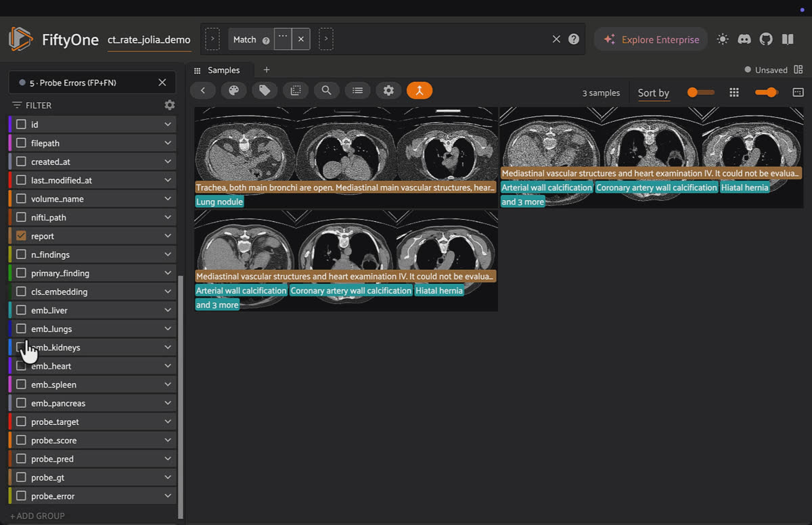The image size is (812, 525).
Task: Open display options gear in samples toolbar
Action: [388, 91]
